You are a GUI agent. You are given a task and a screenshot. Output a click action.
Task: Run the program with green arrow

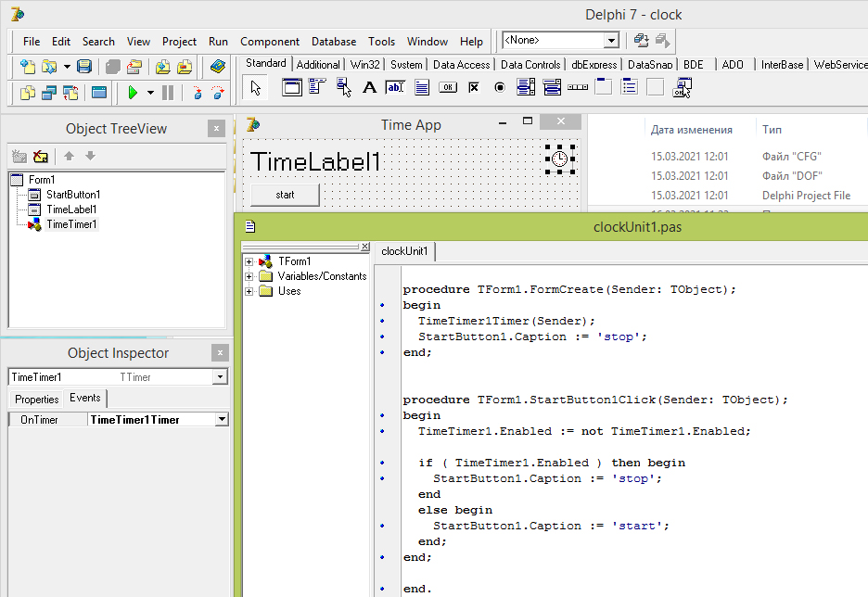click(133, 93)
